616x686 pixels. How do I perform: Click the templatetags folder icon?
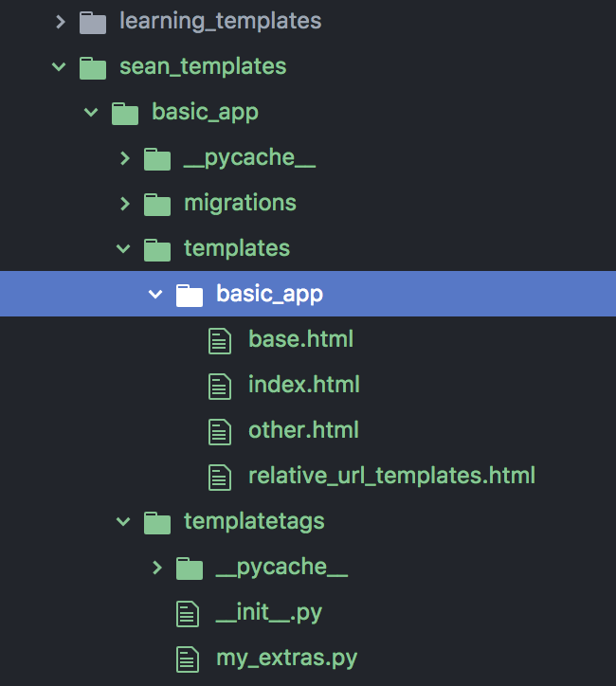tap(157, 522)
